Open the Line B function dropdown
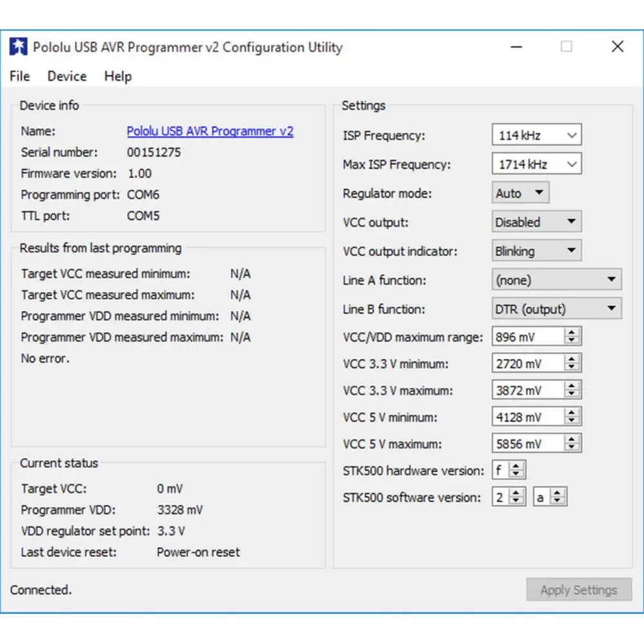Screen dimensions: 644x644 [x=556, y=309]
